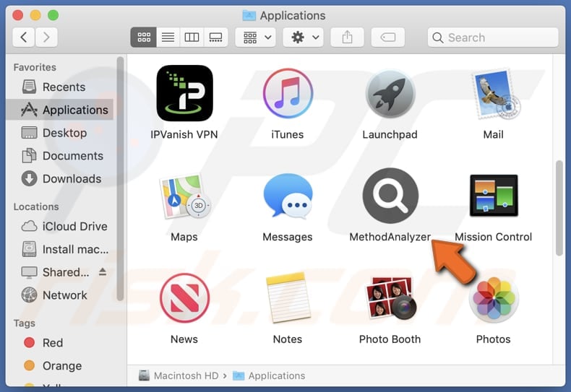571x392 pixels.
Task: Select the Mission Control app icon
Action: pos(494,196)
